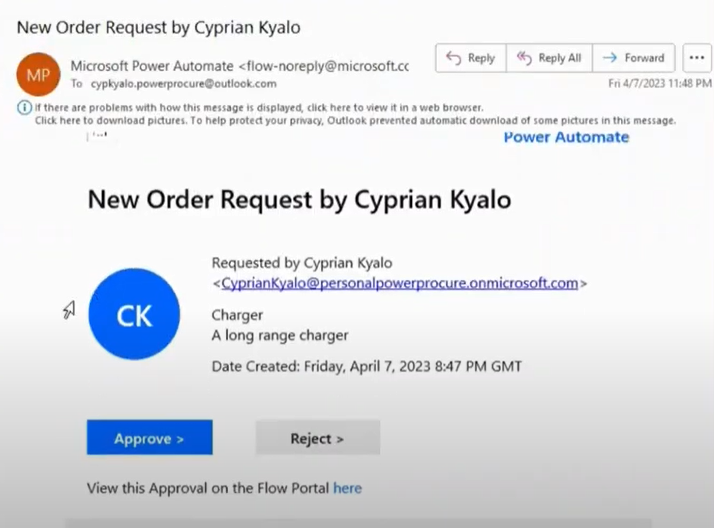Reject the charger order request
This screenshot has height=528, width=714.
pyautogui.click(x=317, y=437)
